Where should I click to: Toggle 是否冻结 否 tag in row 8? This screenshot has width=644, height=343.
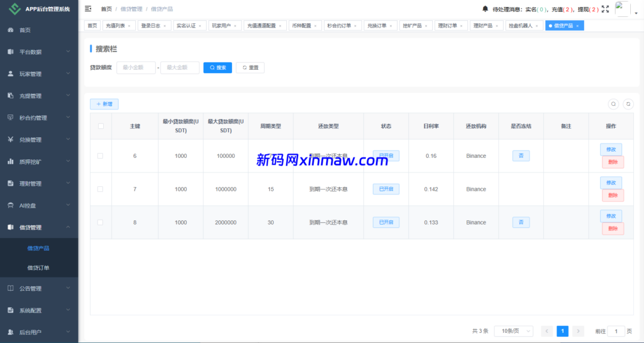[x=521, y=222]
